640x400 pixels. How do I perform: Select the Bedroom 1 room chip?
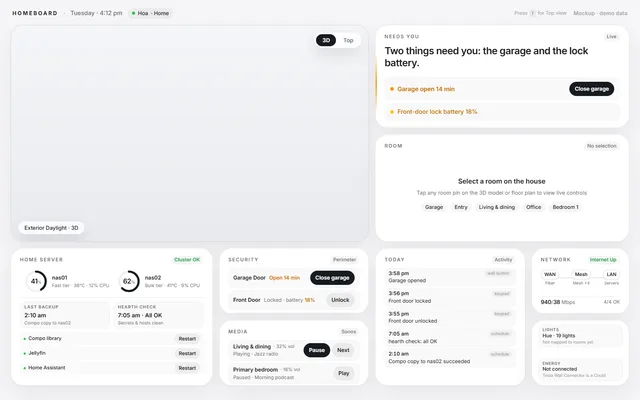point(565,207)
